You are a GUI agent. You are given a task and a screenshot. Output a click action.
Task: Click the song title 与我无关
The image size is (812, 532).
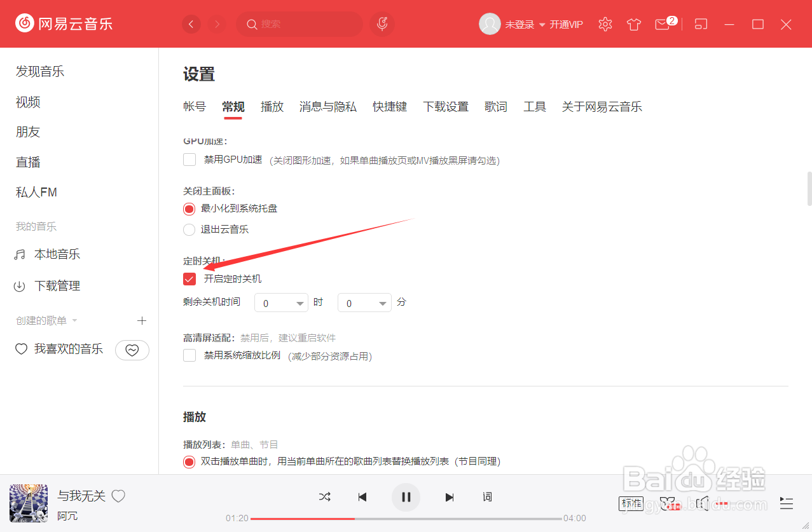pyautogui.click(x=81, y=496)
